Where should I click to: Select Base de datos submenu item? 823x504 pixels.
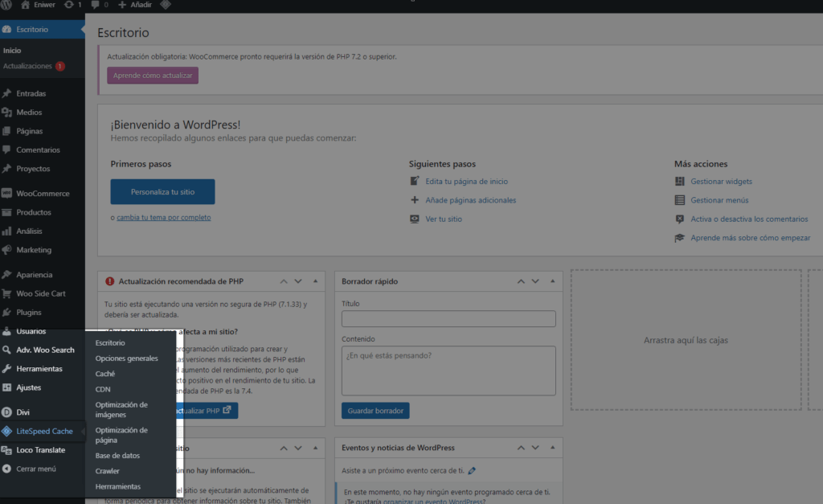[x=117, y=456]
